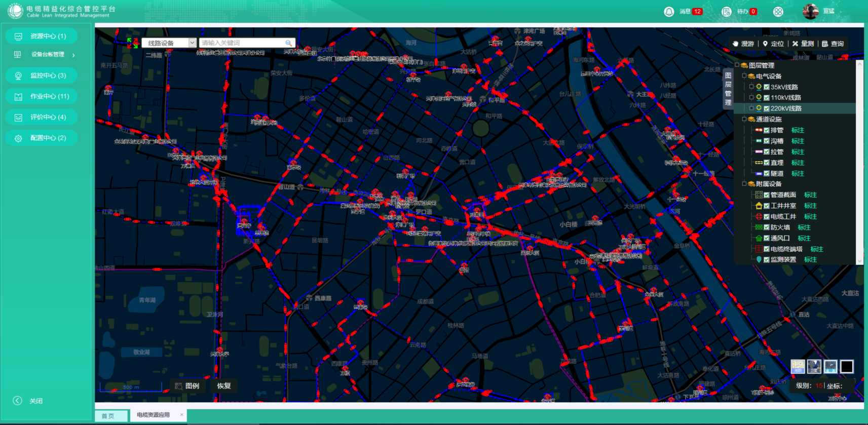Click the 定位 locate pin tool
Screen dimensions: 868x425
[x=773, y=44]
